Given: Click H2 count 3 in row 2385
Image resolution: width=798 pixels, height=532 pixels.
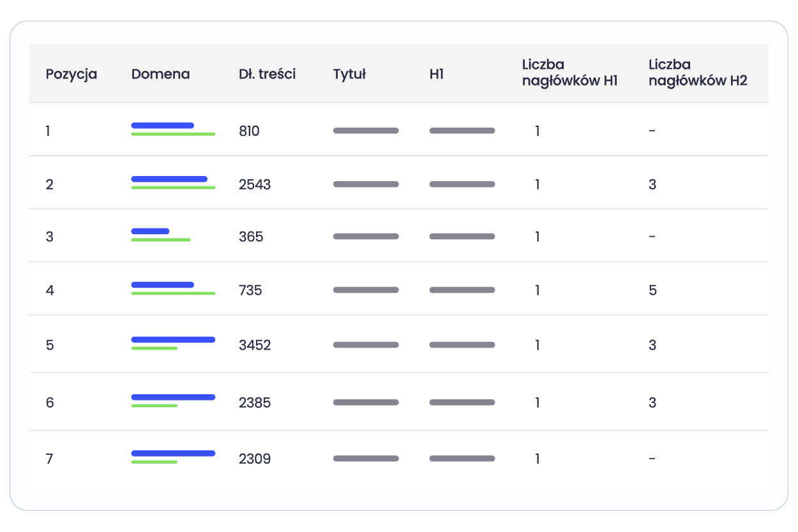Looking at the screenshot, I should pos(652,403).
